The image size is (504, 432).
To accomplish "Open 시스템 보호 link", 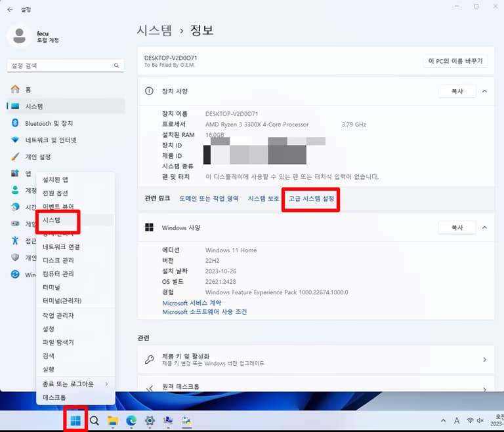I will (x=264, y=199).
